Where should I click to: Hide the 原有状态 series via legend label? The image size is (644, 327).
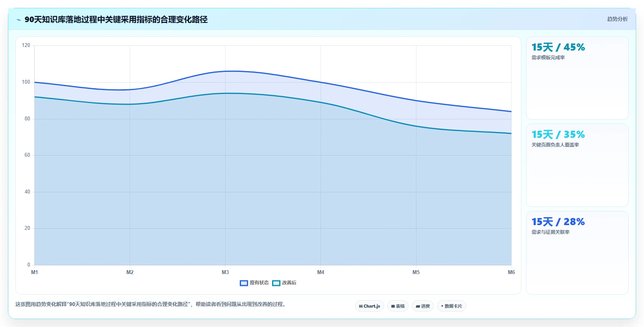259,283
